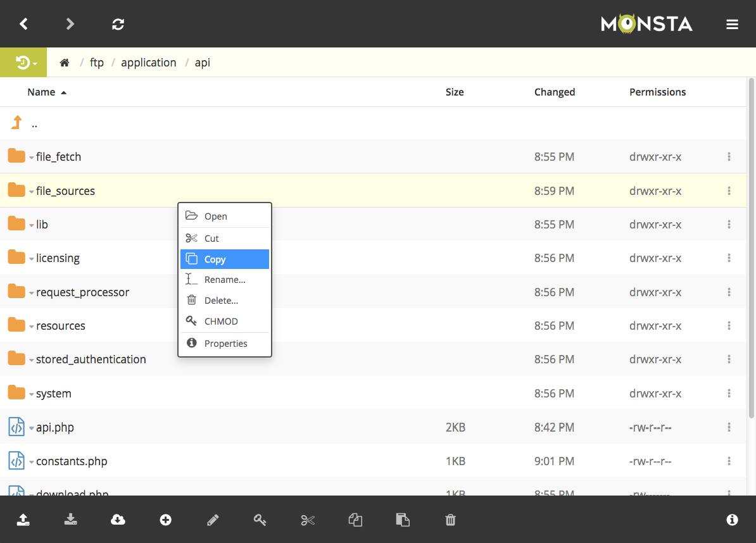The image size is (756, 543).
Task: Choose Copy in the context menu
Action: (x=225, y=259)
